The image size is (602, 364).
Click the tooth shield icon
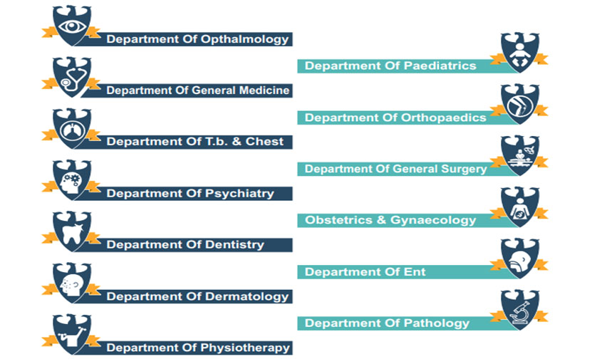(x=72, y=232)
